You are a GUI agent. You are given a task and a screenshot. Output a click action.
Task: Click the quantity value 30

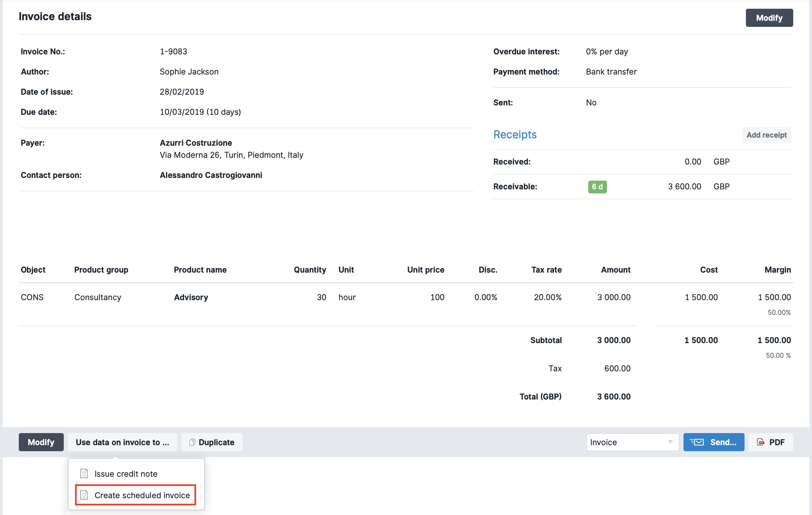tap(321, 297)
